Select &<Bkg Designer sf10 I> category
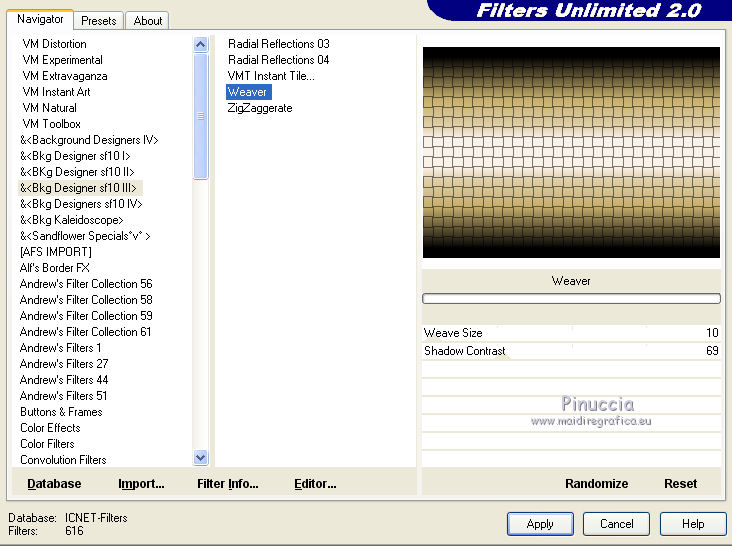This screenshot has height=546, width=732. tap(75, 156)
